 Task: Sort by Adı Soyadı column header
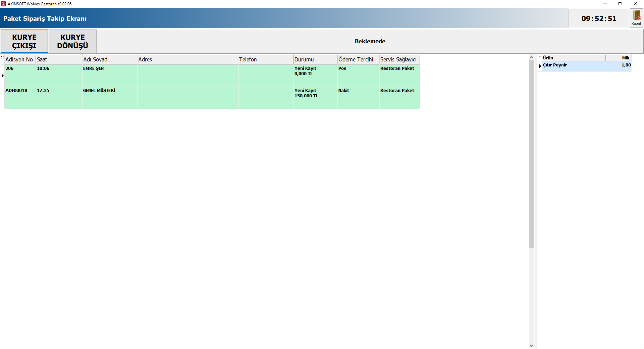pyautogui.click(x=110, y=59)
